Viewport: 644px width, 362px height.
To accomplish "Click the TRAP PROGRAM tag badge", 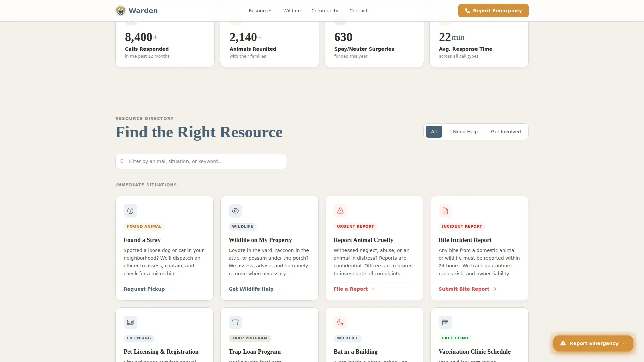I will click(x=250, y=338).
